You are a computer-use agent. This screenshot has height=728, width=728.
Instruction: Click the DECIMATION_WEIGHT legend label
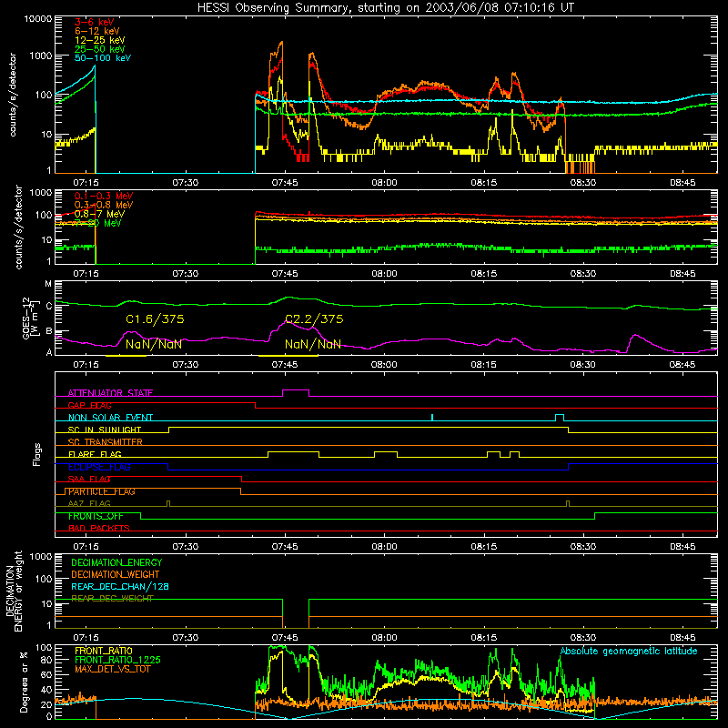click(x=116, y=575)
